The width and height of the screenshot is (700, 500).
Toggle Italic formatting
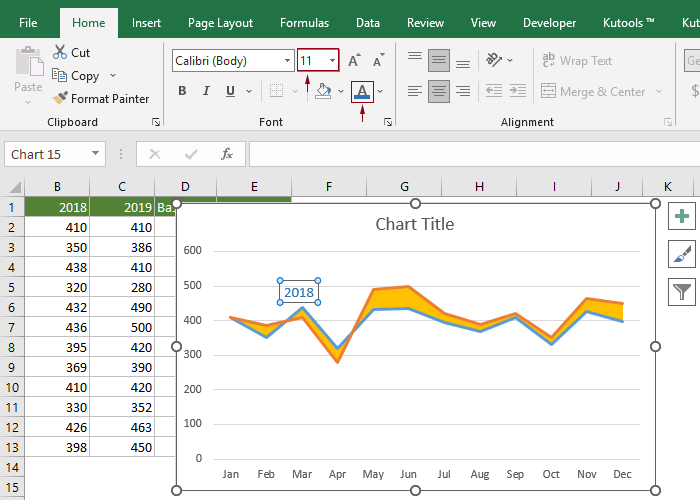[x=206, y=91]
